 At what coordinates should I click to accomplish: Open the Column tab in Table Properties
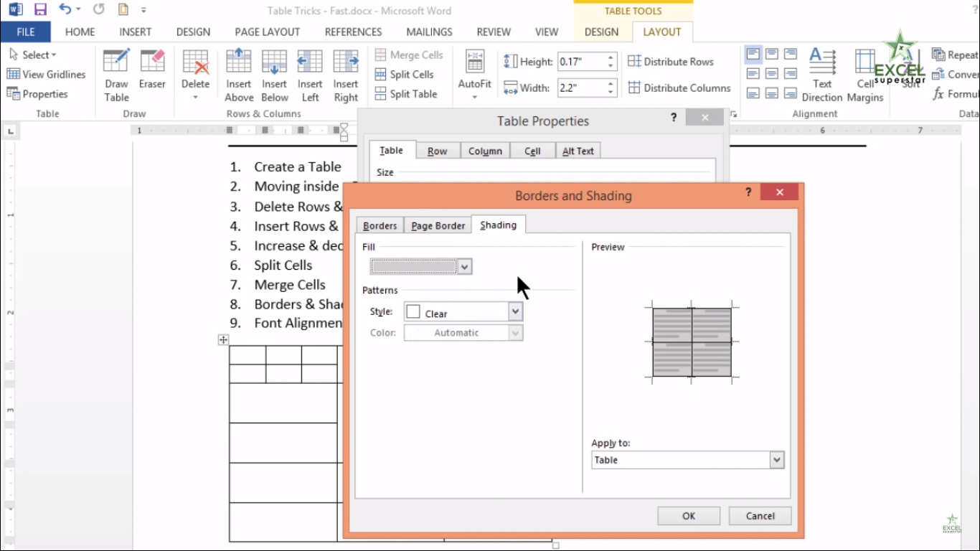pyautogui.click(x=485, y=151)
